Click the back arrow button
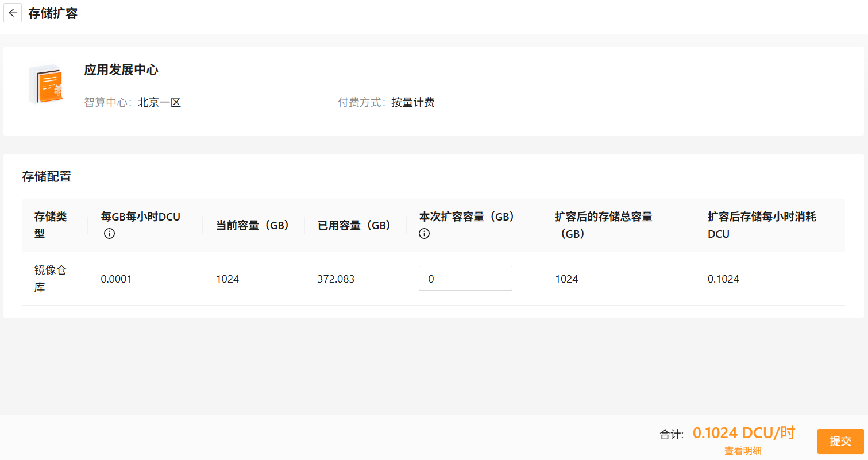The height and width of the screenshot is (460, 868). (x=13, y=13)
